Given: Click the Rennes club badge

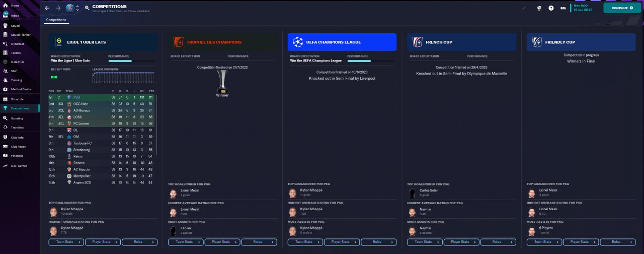Looking at the screenshot, I should coord(69,163).
